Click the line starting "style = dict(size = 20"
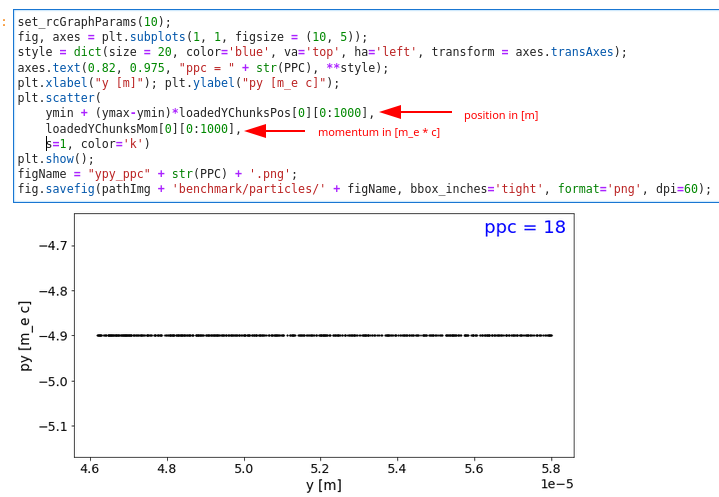719x497 pixels. (x=322, y=52)
